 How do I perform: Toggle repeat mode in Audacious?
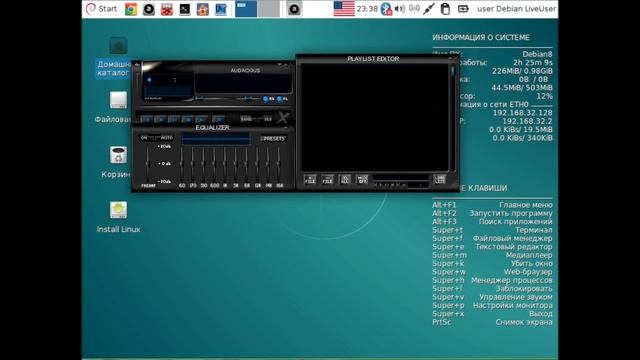(268, 119)
